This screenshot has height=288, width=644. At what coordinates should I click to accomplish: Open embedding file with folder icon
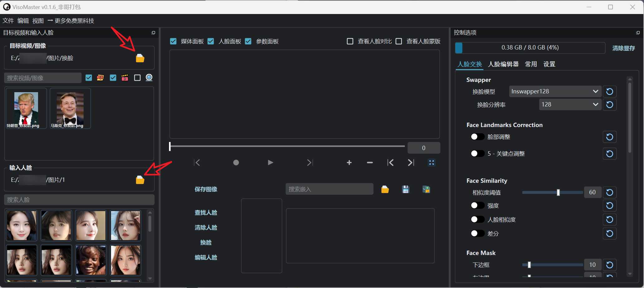click(x=385, y=189)
